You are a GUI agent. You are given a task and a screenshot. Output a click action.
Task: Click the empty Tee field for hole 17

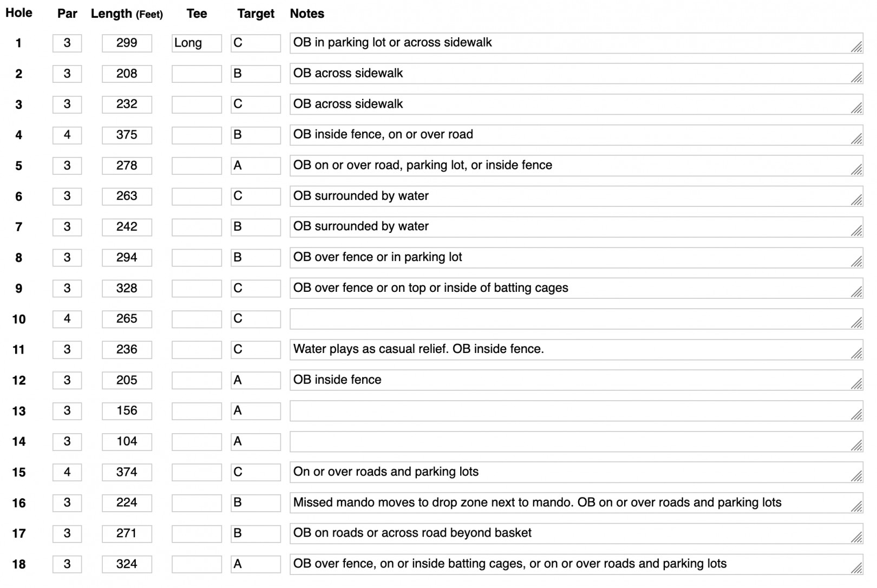(x=197, y=534)
